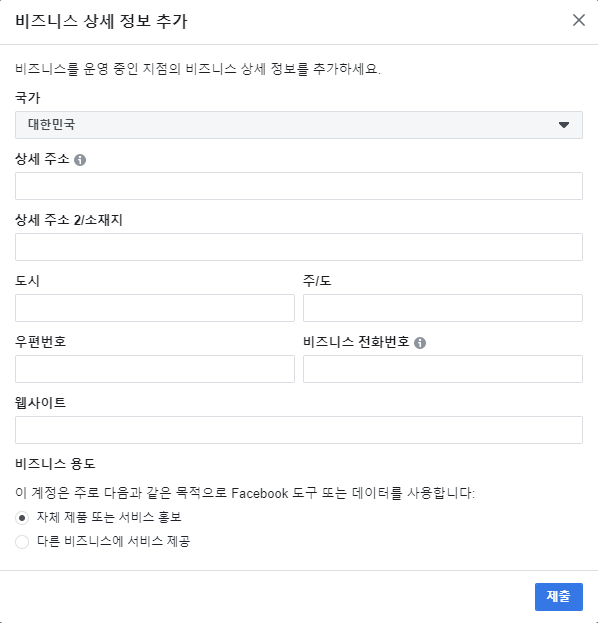Select 다른 비즈니스에 서비스 제공 radio button
Viewport: 598px width, 623px height.
22,542
